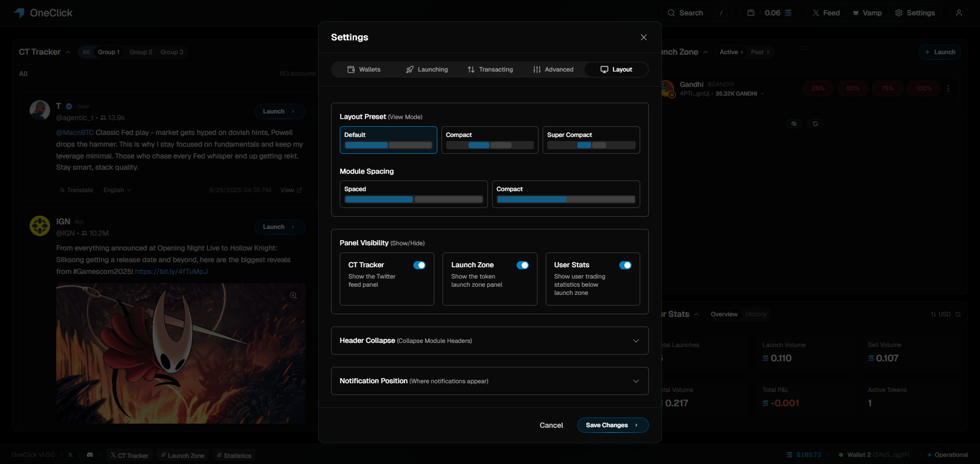This screenshot has width=980, height=464.
Task: Select Spaced module spacing
Action: coord(414,194)
